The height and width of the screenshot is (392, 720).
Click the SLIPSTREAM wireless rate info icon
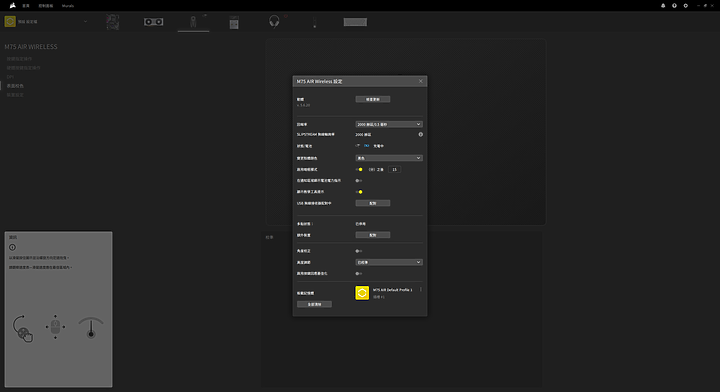[x=421, y=134]
